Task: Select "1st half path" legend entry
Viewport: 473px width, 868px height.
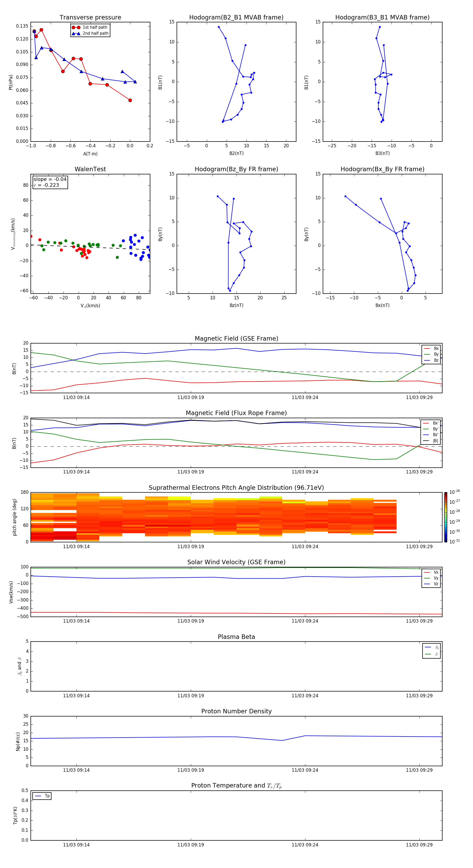Action: [90, 27]
